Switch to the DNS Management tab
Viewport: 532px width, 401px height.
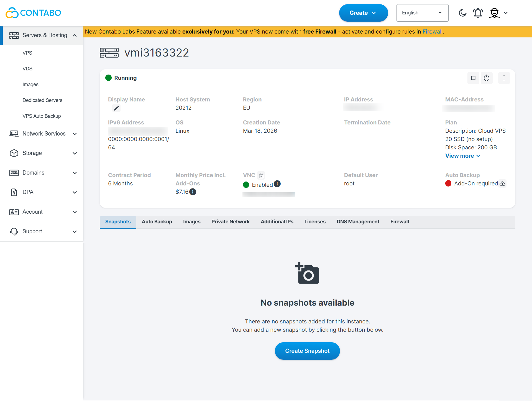click(358, 222)
